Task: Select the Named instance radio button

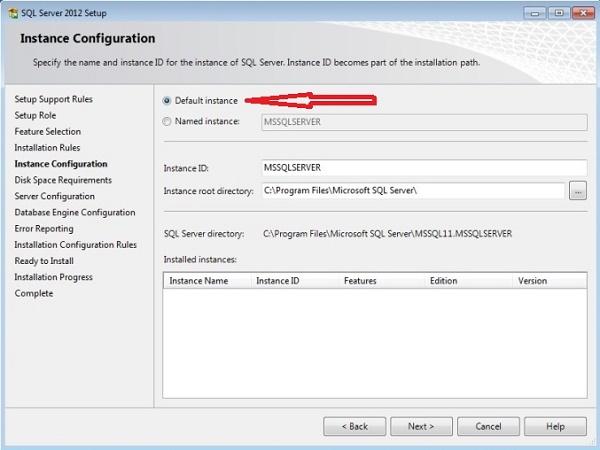Action: 167,121
